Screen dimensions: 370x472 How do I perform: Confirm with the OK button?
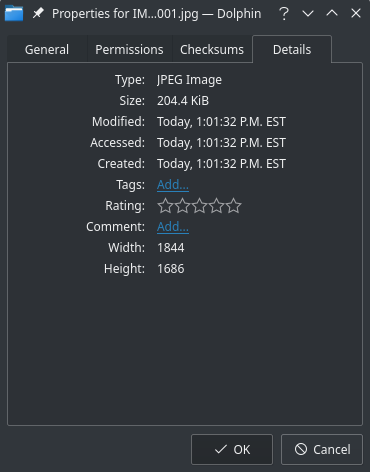click(232, 449)
